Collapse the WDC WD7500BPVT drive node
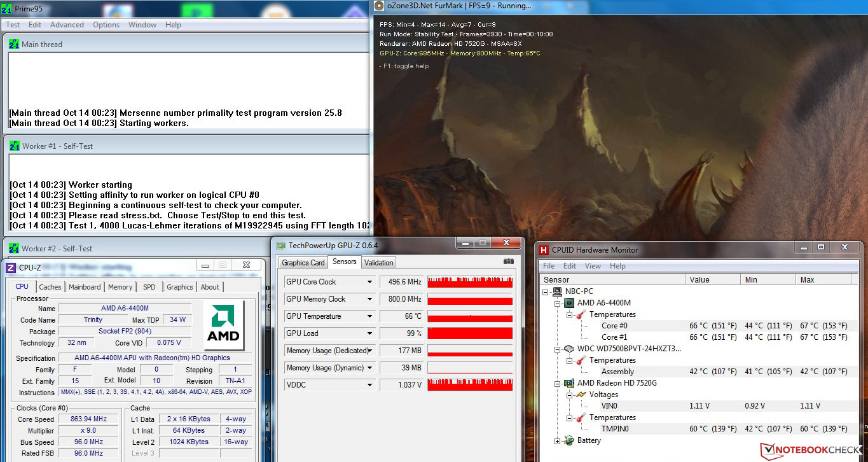Viewport: 868px width, 462px height. click(x=558, y=349)
